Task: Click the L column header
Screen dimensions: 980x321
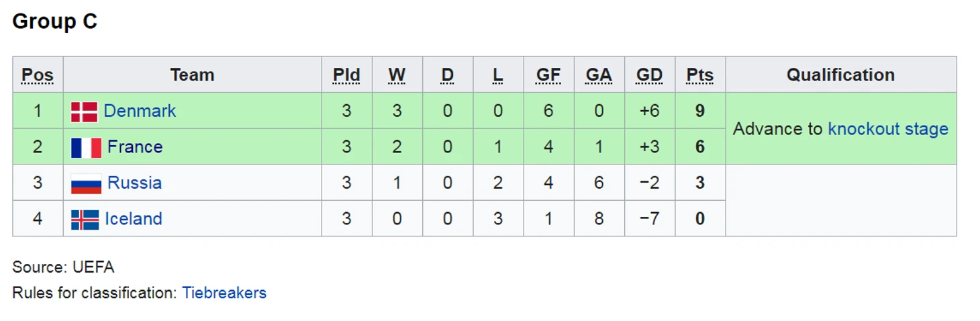Action: tap(498, 75)
